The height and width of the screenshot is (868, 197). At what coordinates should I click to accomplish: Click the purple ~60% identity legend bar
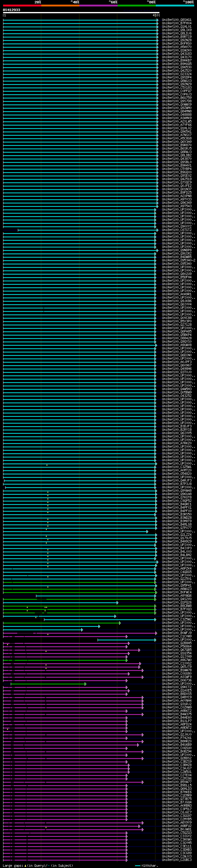coord(98,6)
